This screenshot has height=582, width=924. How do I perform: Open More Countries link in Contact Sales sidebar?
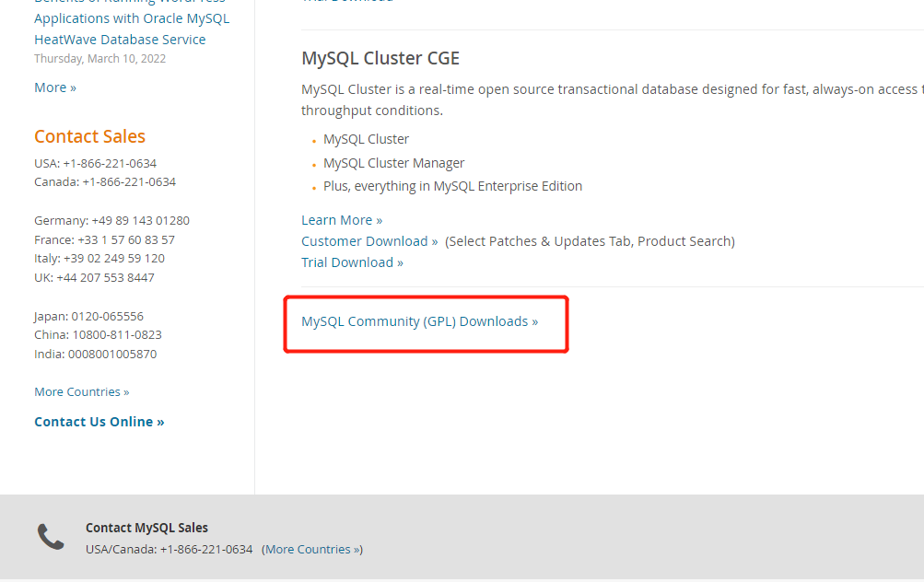click(x=82, y=391)
